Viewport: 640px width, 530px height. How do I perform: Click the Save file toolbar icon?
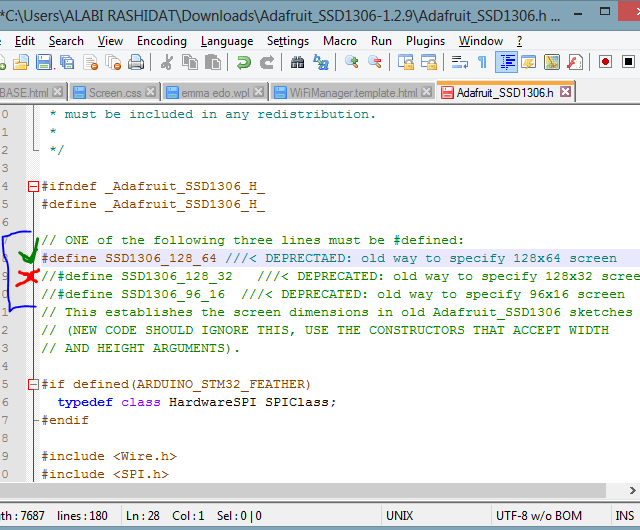(44, 62)
